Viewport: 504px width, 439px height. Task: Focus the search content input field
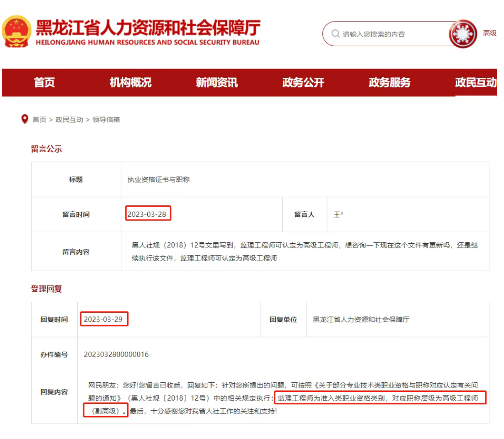point(393,34)
